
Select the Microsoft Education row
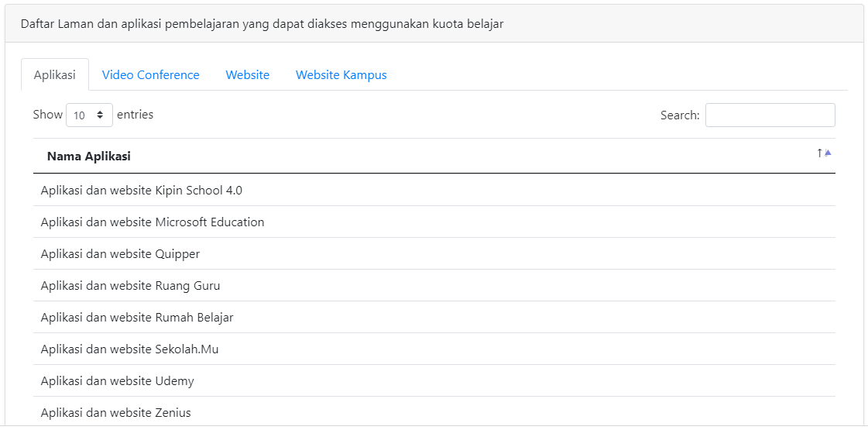[x=153, y=222]
